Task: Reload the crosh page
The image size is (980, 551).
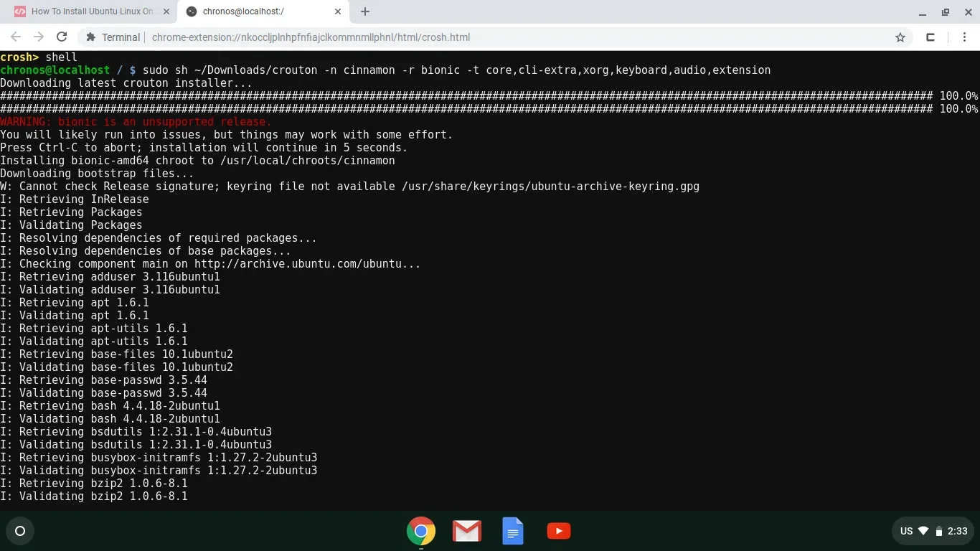Action: [x=62, y=37]
